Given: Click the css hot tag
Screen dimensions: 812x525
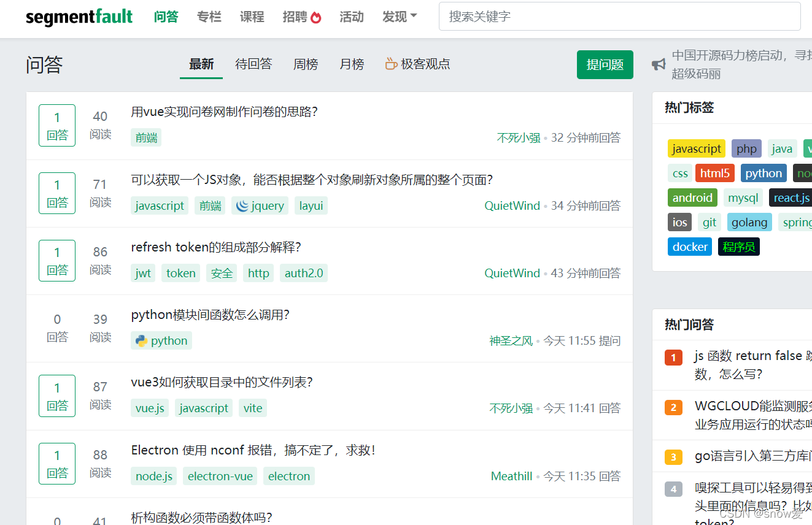Looking at the screenshot, I should [680, 173].
